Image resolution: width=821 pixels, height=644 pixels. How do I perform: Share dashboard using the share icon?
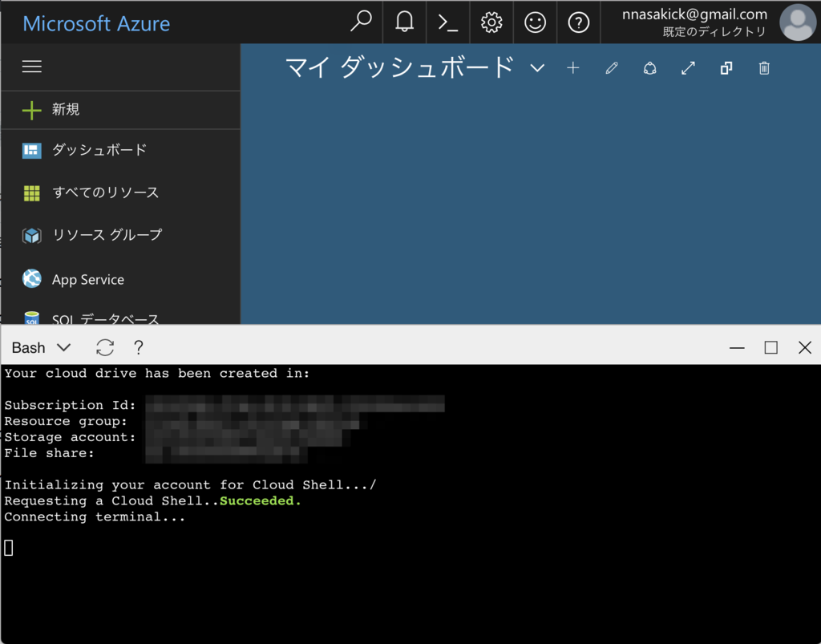click(649, 68)
